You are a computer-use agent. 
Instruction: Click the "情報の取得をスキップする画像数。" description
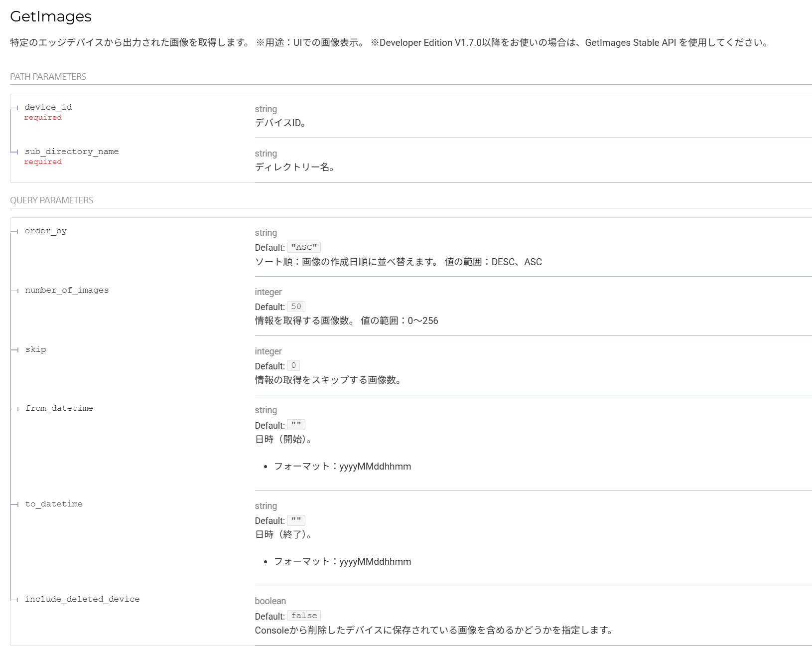click(x=328, y=380)
